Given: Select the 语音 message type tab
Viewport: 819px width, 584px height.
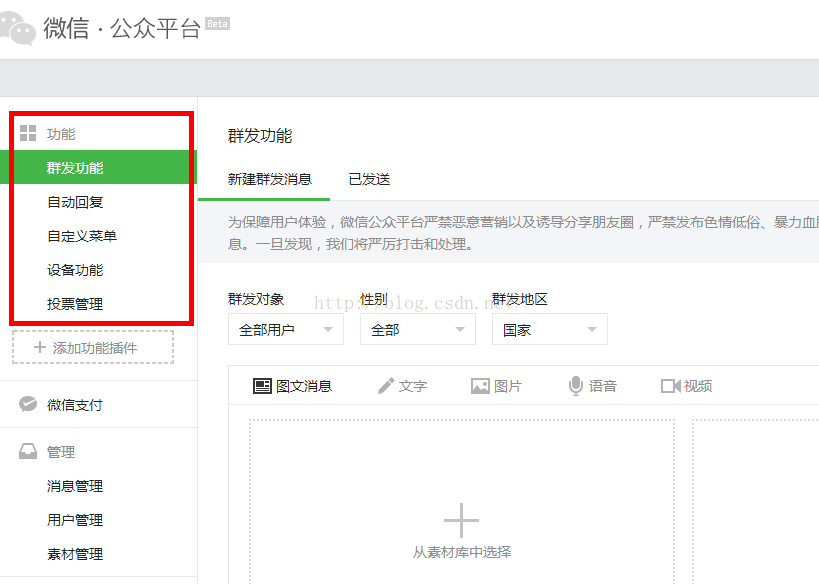Looking at the screenshot, I should [x=593, y=386].
